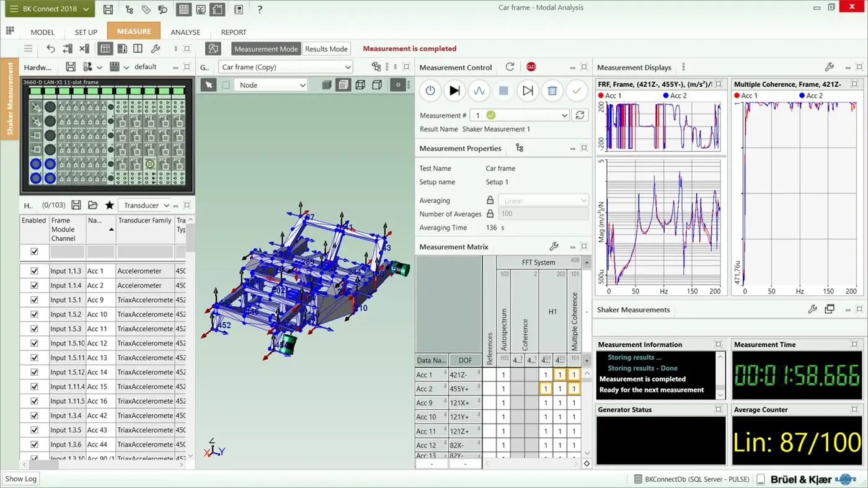Click the wrench settings icon in the toolbar

click(156, 48)
